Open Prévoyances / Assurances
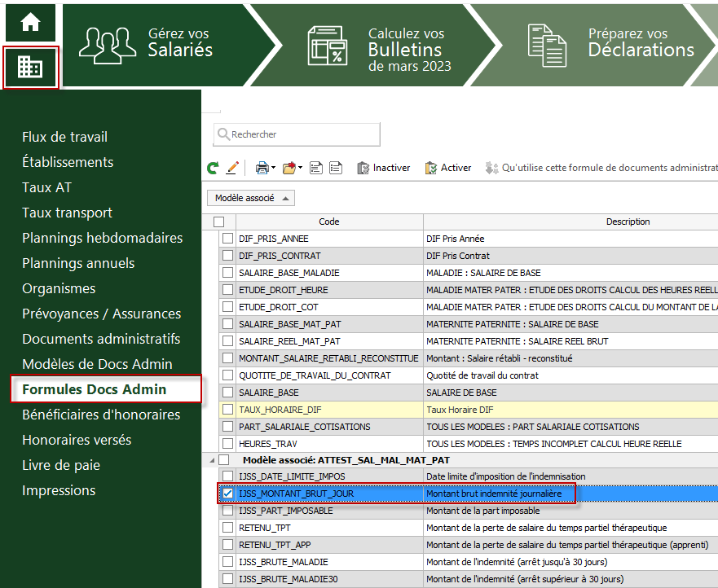Image resolution: width=718 pixels, height=588 pixels. (102, 314)
